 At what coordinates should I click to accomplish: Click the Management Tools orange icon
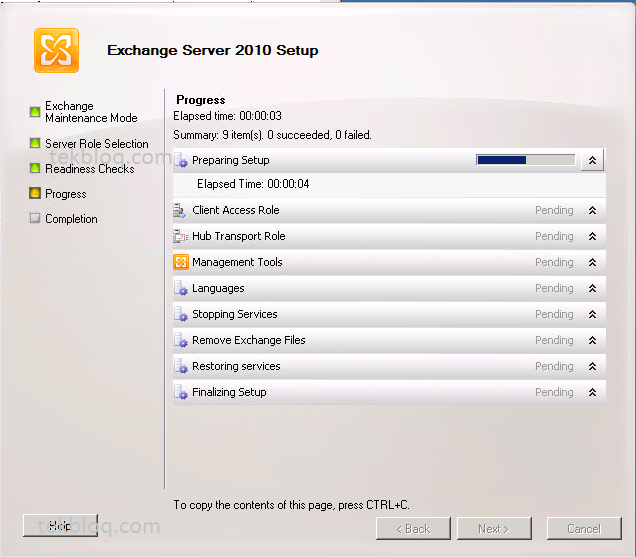click(x=181, y=262)
